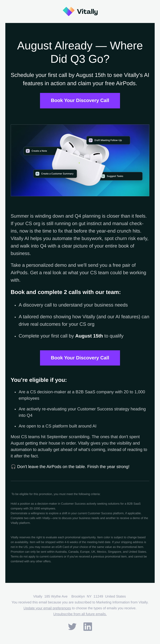
Task: Click the headphones emoji near AirPods line
Action: (x=13, y=466)
